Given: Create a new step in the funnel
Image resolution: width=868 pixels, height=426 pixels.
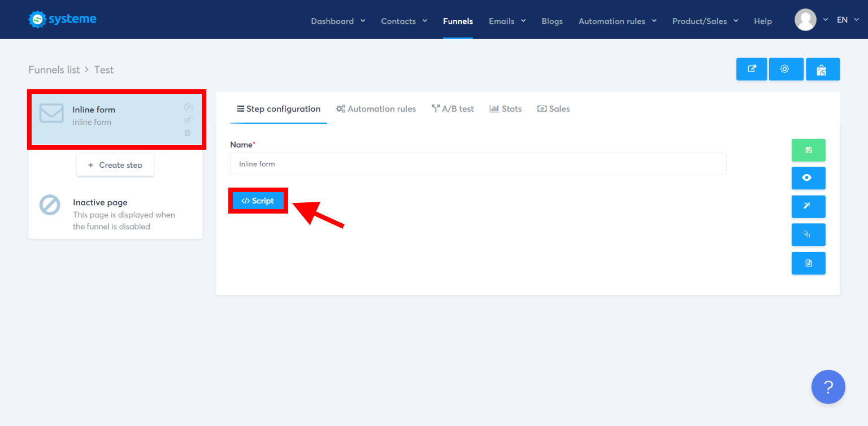Looking at the screenshot, I should pyautogui.click(x=115, y=164).
